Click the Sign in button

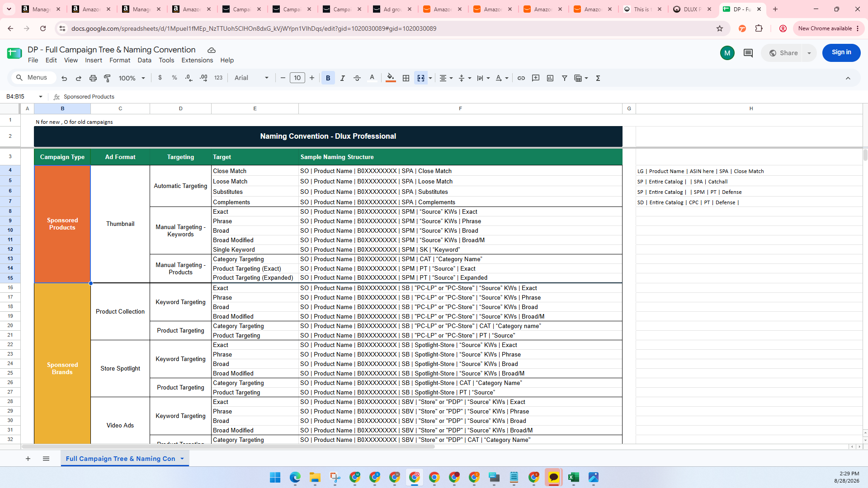click(x=841, y=52)
